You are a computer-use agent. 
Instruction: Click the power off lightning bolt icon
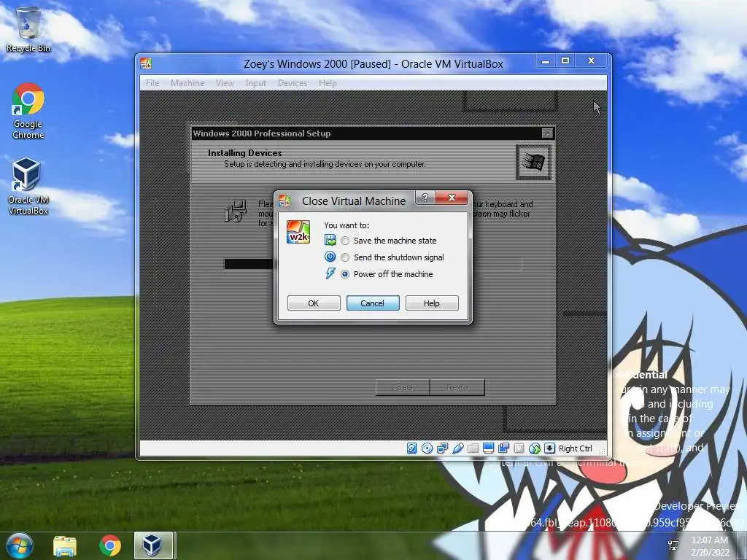(330, 273)
